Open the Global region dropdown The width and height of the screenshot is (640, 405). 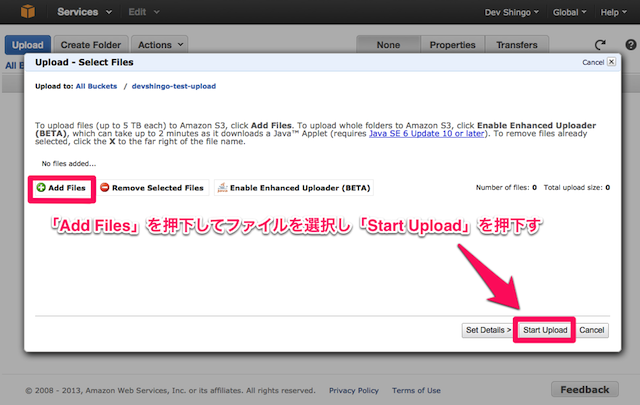coord(569,12)
